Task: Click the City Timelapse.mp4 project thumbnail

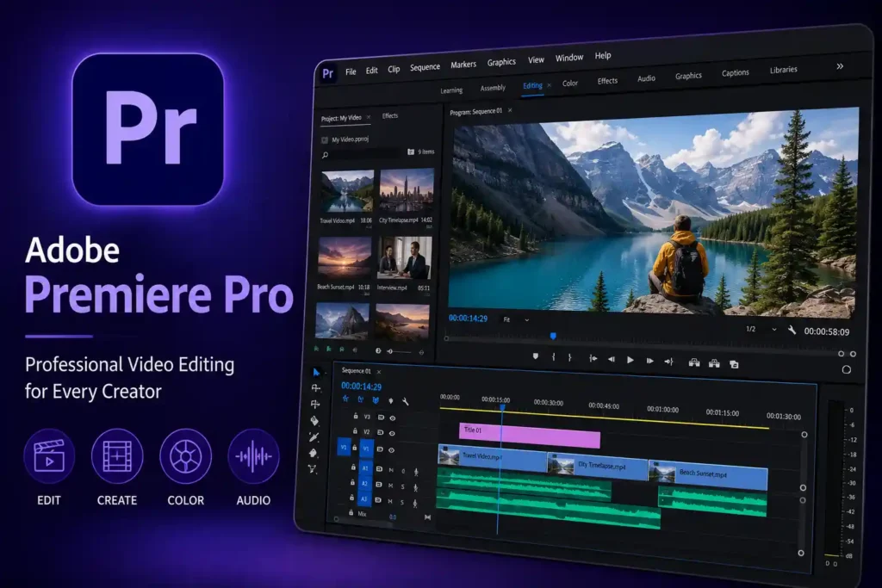Action: click(x=407, y=190)
